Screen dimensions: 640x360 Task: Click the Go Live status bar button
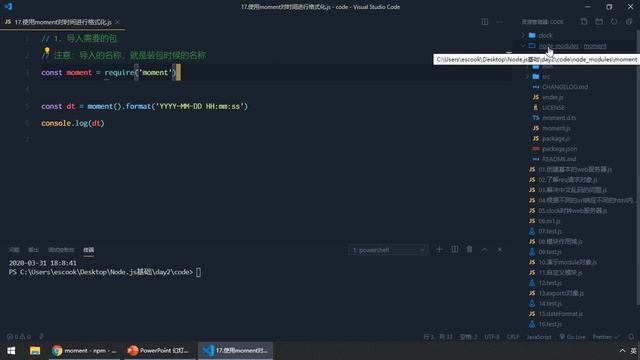pyautogui.click(x=572, y=337)
